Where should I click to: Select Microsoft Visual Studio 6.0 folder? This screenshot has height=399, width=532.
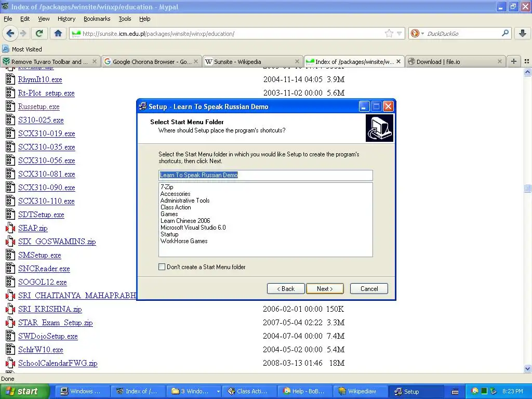tap(193, 228)
